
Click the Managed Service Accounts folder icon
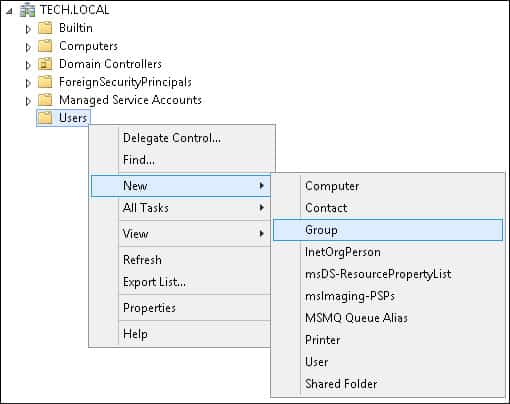point(45,100)
